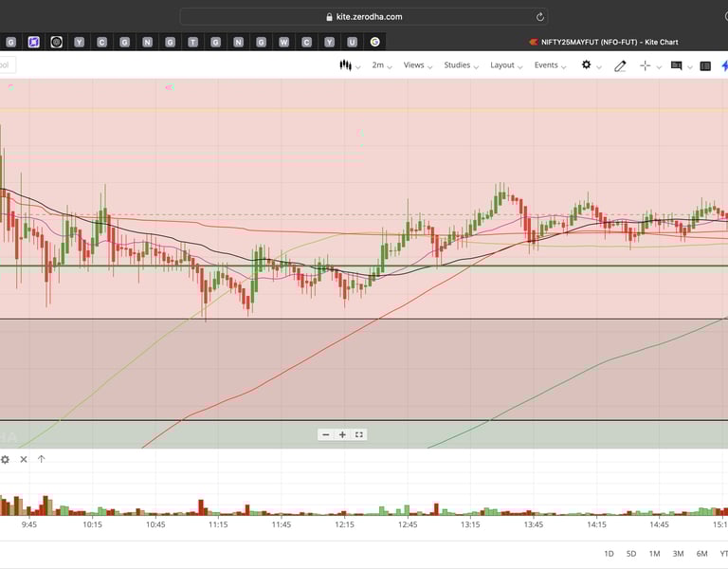The image size is (728, 569).
Task: Remove the volume study panel
Action: [x=24, y=459]
